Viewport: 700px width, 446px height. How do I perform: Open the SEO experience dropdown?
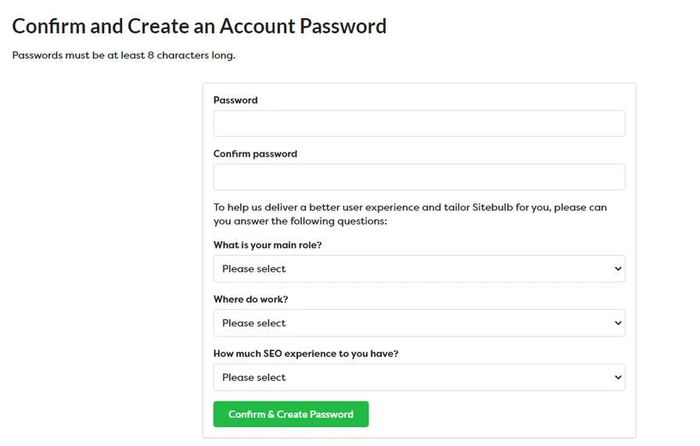pyautogui.click(x=419, y=377)
